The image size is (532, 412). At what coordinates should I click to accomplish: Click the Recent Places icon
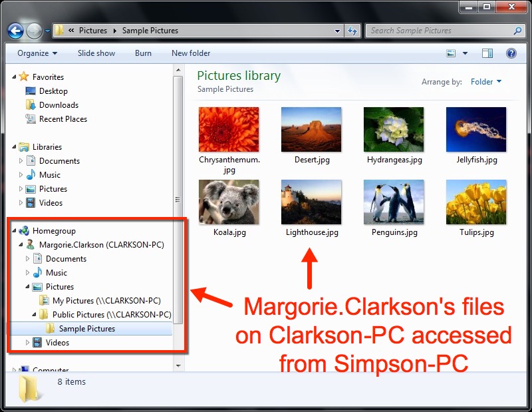(31, 118)
